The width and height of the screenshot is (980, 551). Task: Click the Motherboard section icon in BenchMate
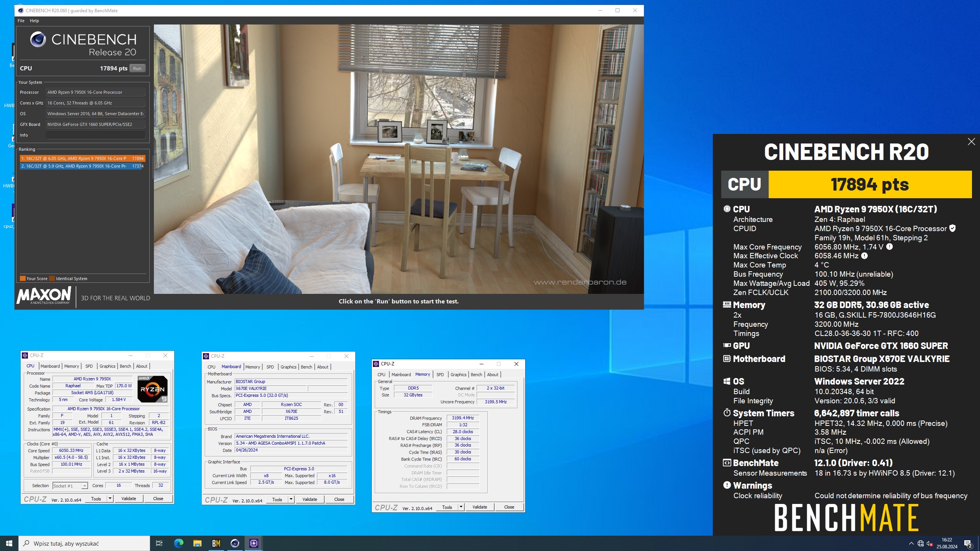[727, 359]
